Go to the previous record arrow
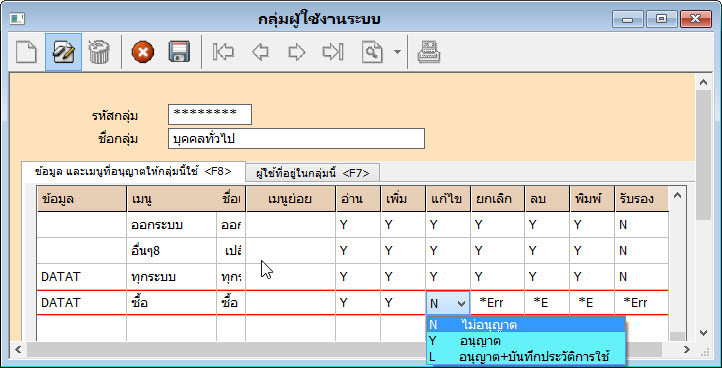The width and height of the screenshot is (722, 368). pos(260,52)
